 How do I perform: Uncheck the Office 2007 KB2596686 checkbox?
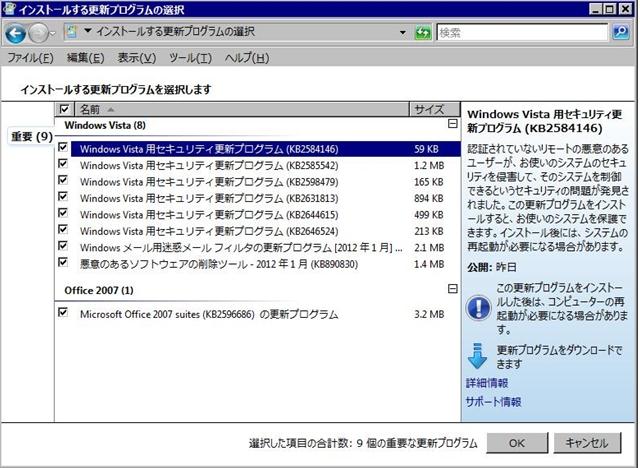click(63, 313)
